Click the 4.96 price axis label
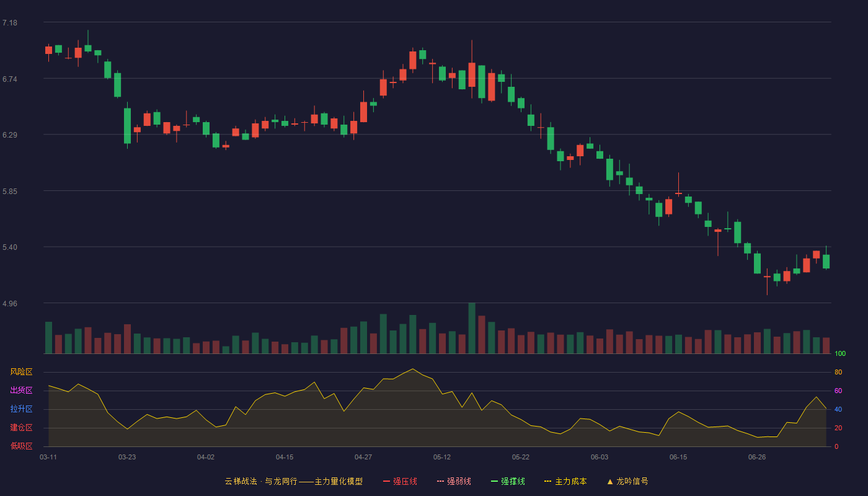This screenshot has height=496, width=868. [10, 303]
